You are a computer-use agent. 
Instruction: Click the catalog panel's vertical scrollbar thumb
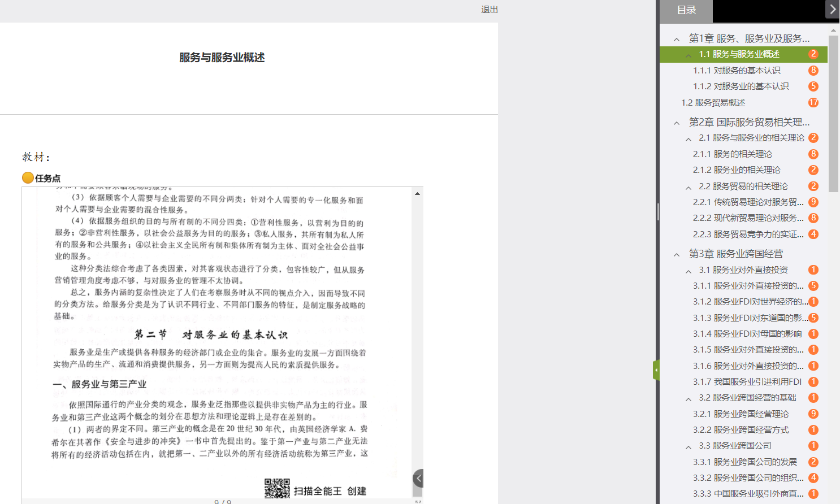(833, 113)
